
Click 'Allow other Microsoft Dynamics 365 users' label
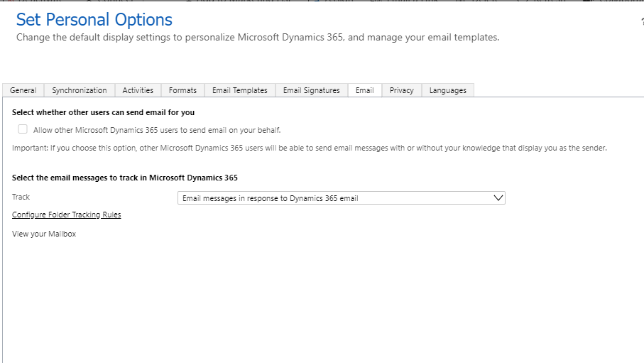coord(157,130)
